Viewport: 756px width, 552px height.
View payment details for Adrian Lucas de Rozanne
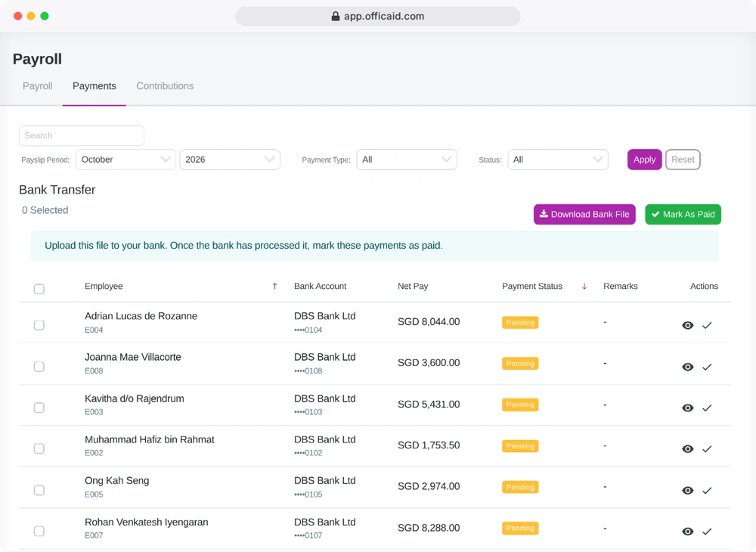[x=687, y=325]
